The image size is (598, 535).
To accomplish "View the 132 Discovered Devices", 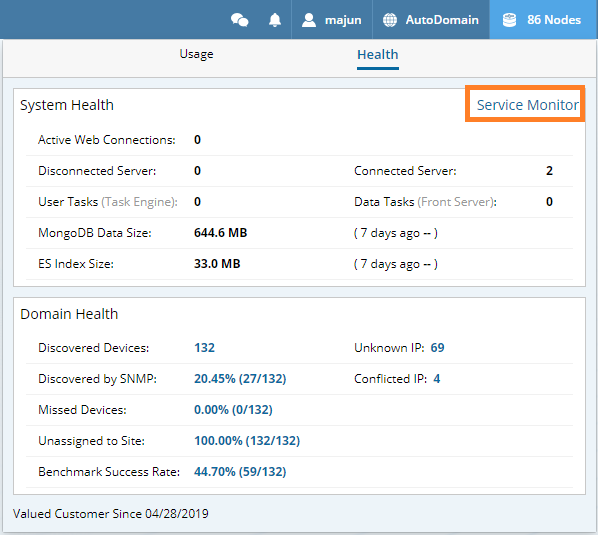I will (x=204, y=348).
